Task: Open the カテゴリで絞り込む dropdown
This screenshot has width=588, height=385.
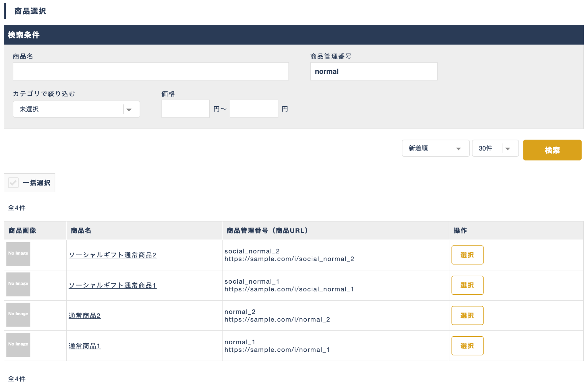Action: pyautogui.click(x=76, y=109)
